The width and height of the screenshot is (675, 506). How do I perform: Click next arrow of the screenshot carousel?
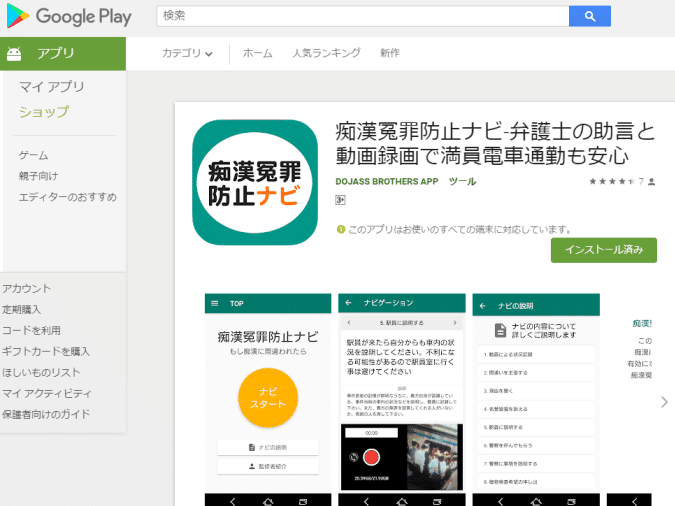(x=664, y=402)
